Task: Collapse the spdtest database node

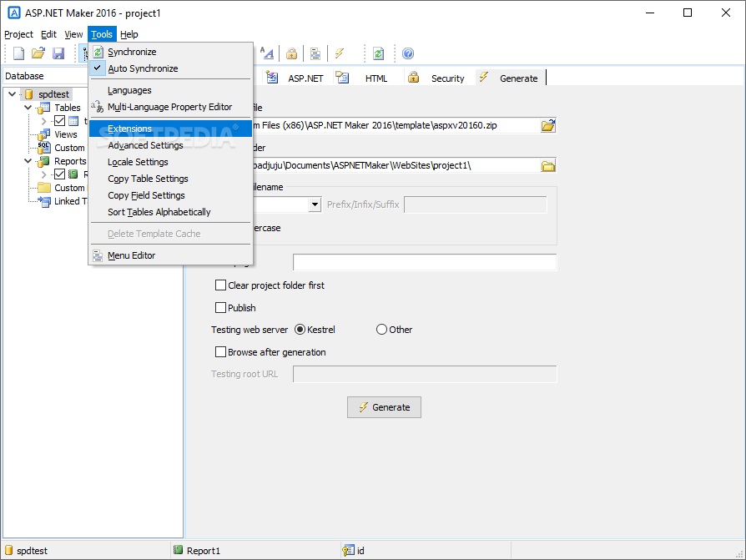Action: click(13, 94)
